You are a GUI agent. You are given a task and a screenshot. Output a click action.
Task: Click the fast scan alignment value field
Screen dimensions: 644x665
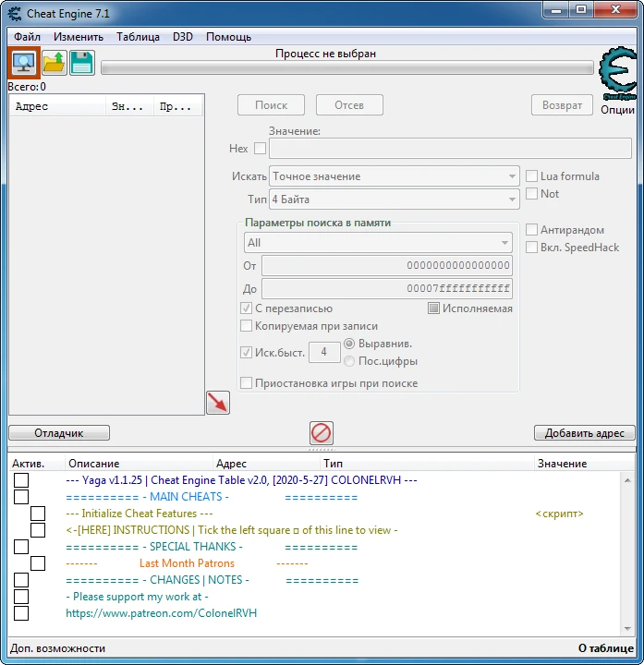pos(324,352)
